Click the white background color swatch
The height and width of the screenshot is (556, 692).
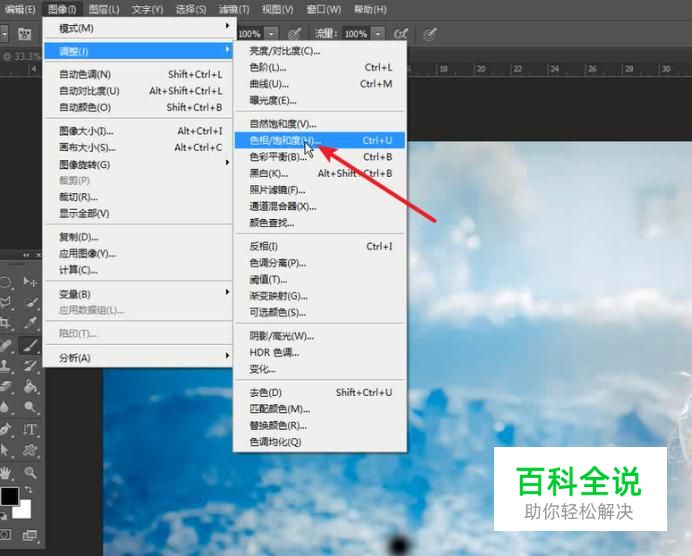24,512
